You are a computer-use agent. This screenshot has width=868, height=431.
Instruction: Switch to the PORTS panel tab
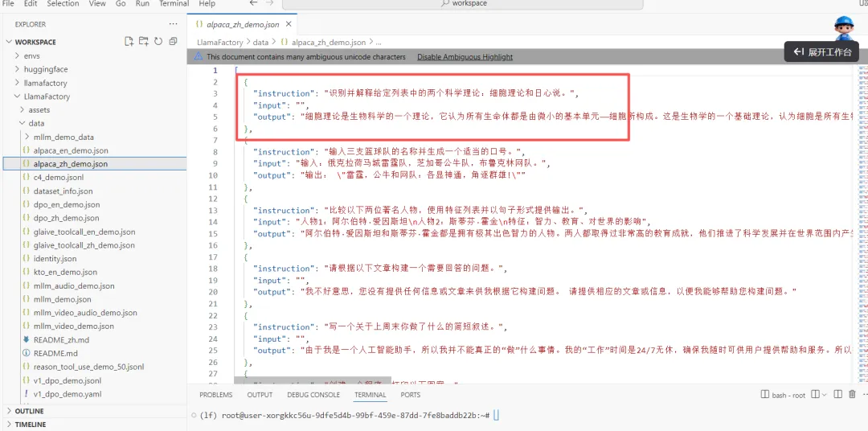(x=410, y=395)
